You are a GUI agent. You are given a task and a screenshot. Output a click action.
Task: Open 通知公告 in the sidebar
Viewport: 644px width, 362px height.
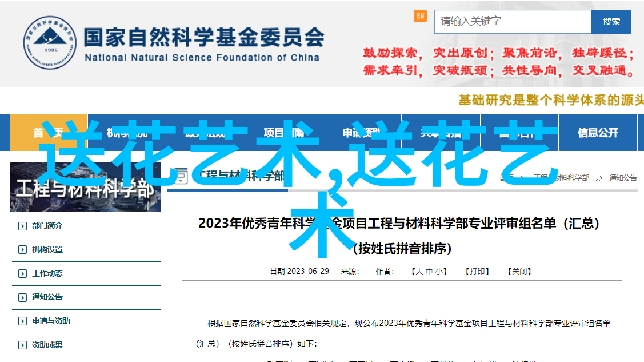click(x=47, y=297)
